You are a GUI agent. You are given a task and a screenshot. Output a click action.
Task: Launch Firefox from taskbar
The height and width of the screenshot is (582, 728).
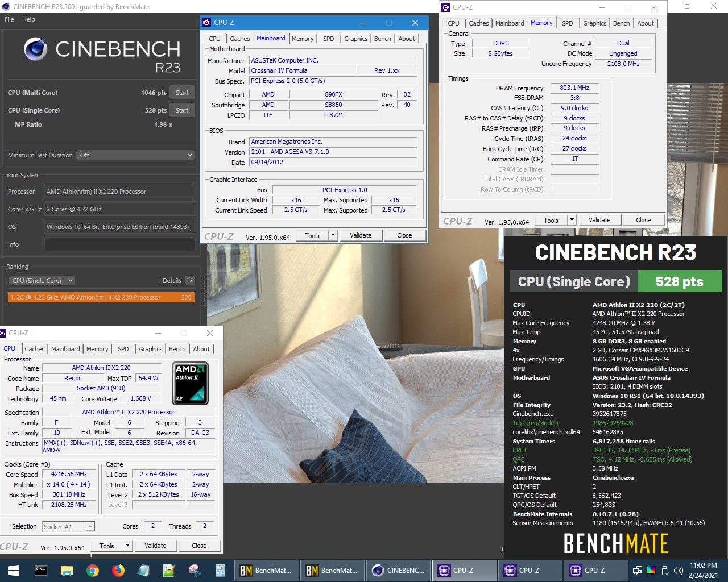pyautogui.click(x=118, y=570)
